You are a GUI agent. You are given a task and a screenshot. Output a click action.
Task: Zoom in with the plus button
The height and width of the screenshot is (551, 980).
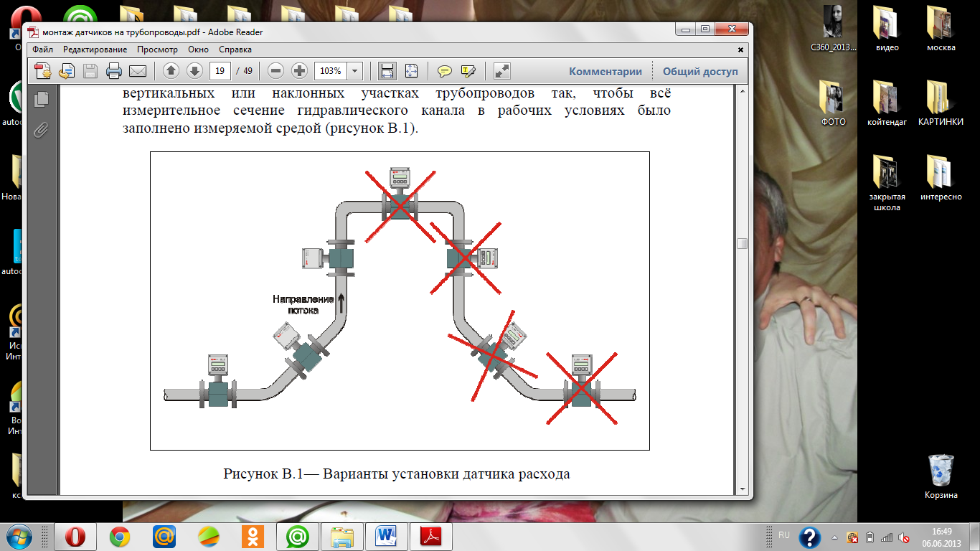tap(300, 71)
